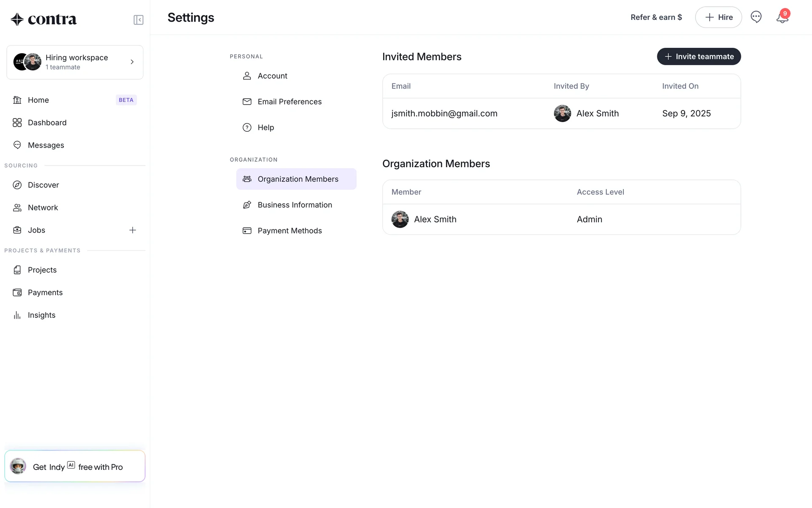Collapse the sidebar panel icon
This screenshot has height=508, width=812.
tap(138, 20)
